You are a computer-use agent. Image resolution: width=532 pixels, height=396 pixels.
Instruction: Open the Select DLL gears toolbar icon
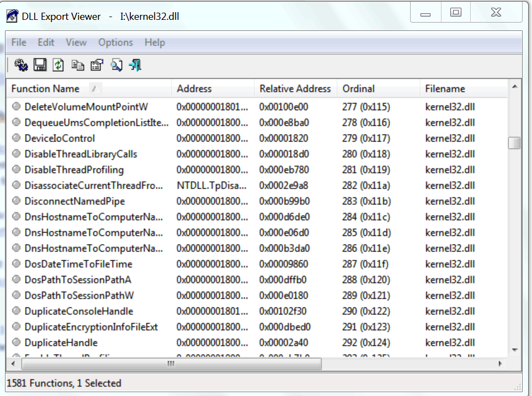pyautogui.click(x=20, y=65)
